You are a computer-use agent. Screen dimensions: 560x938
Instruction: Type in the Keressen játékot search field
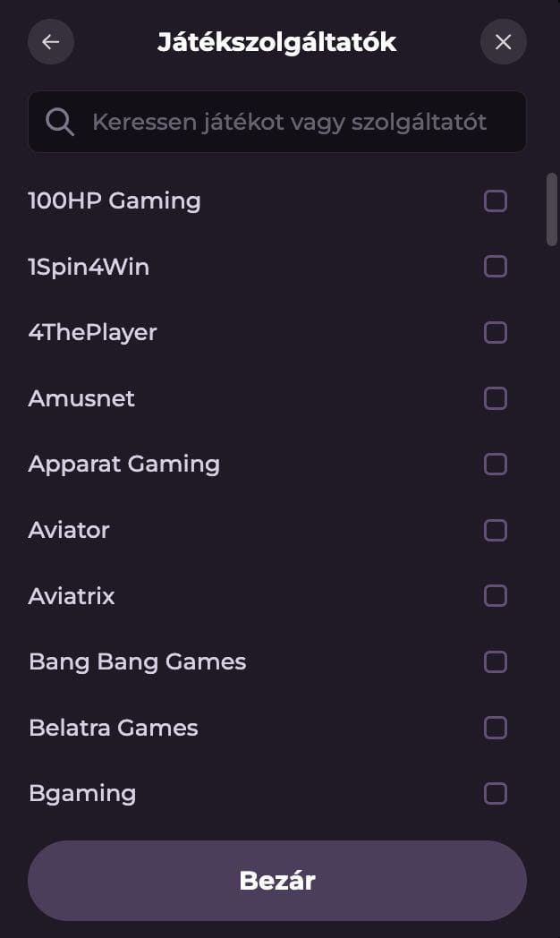click(291, 122)
